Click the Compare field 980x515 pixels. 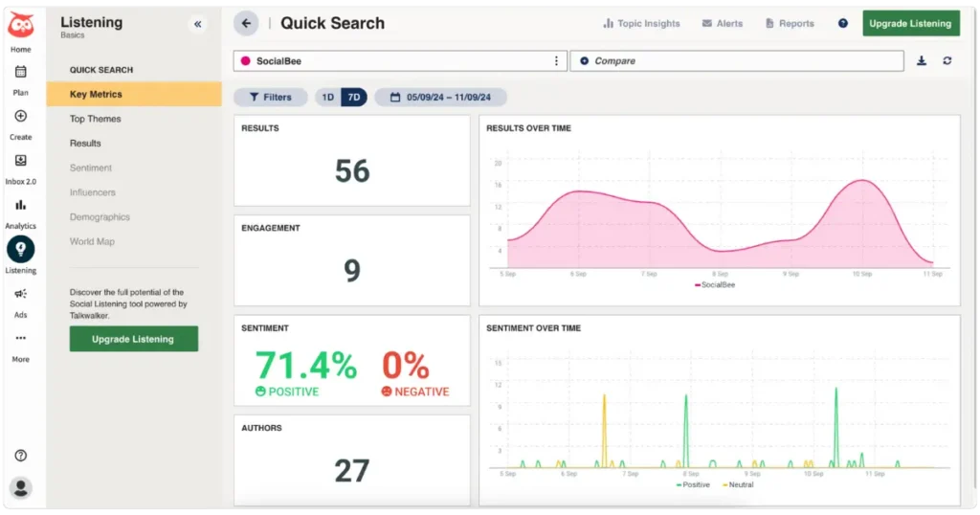pos(737,61)
